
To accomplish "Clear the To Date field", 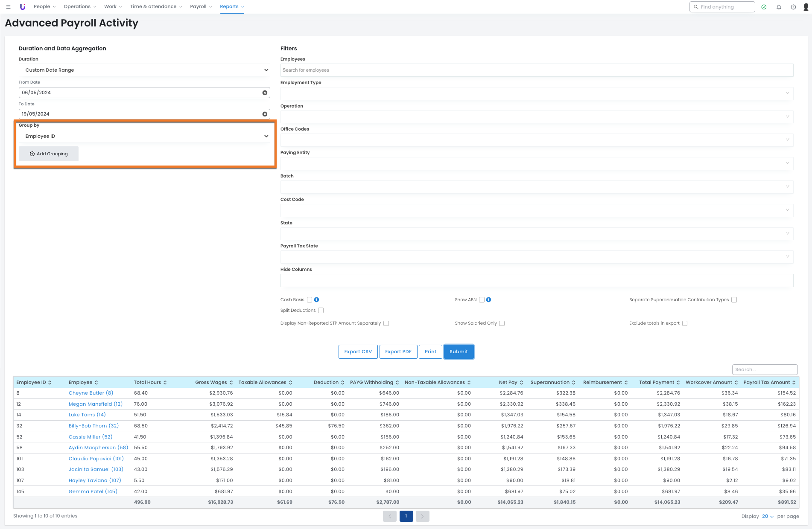I will click(265, 114).
